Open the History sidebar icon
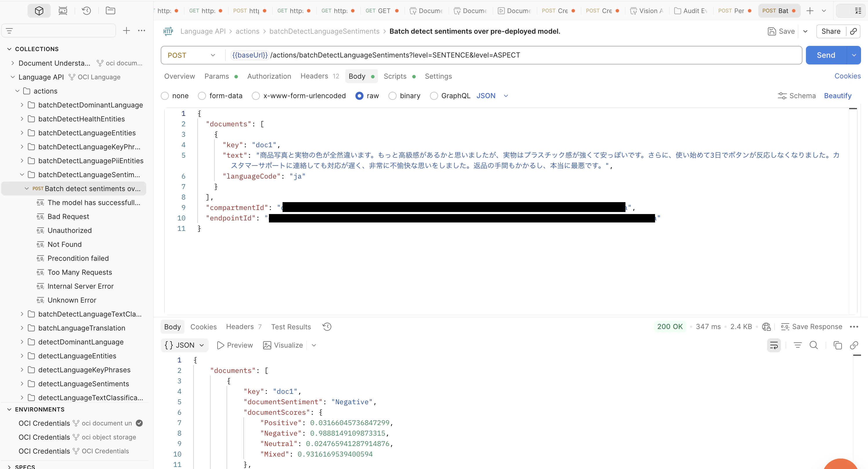 pyautogui.click(x=87, y=11)
